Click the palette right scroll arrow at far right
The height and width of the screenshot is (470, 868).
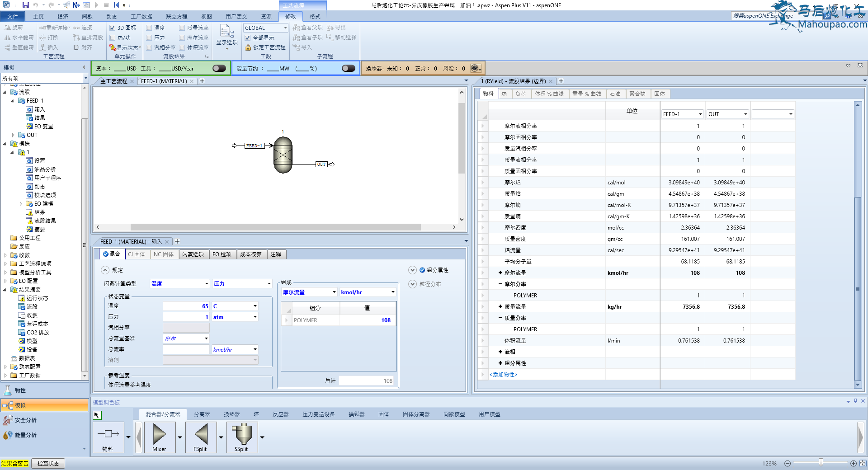pos(861,437)
